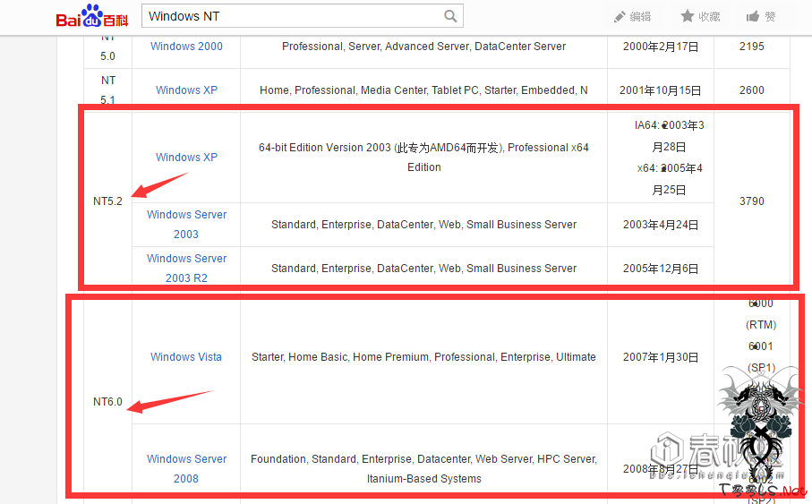
Task: Open the Windows Server 2003 link
Action: pyautogui.click(x=186, y=225)
